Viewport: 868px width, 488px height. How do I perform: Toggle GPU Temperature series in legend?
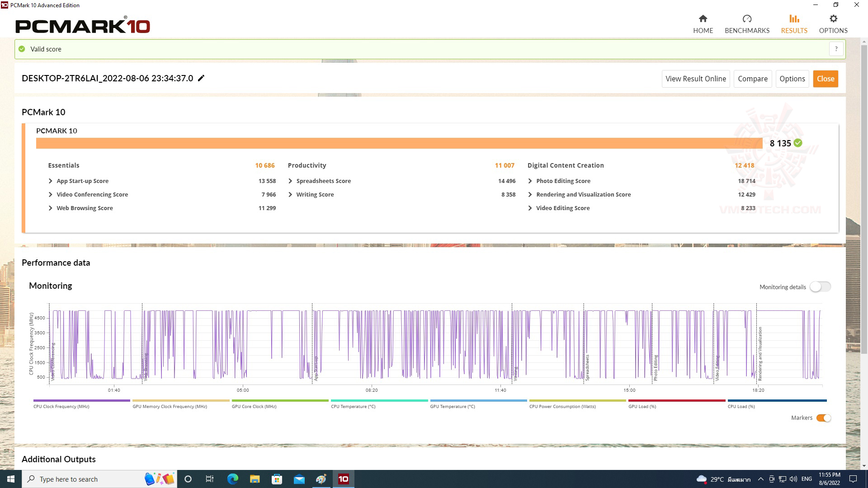(478, 404)
